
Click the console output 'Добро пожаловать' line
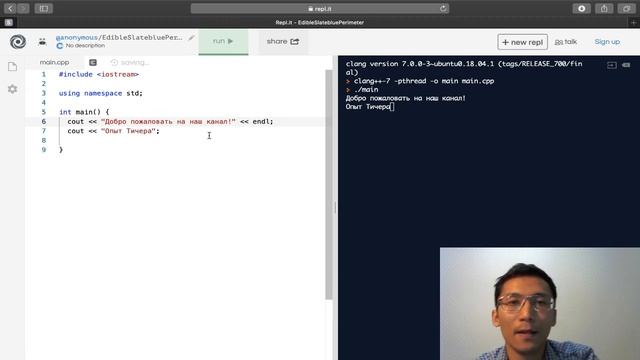(406, 98)
